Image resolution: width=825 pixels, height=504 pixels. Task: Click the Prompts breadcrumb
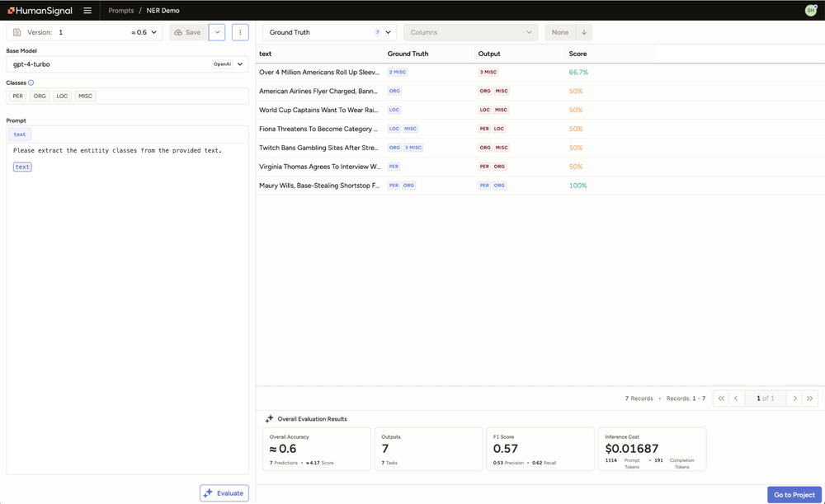click(x=121, y=11)
